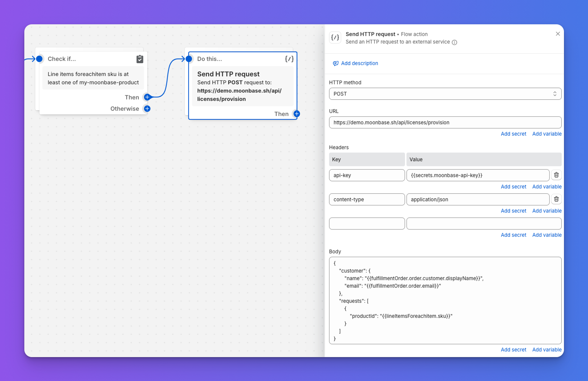Add a step after the Then plus of Check if
Viewport: 588px width, 381px height.
click(x=147, y=97)
